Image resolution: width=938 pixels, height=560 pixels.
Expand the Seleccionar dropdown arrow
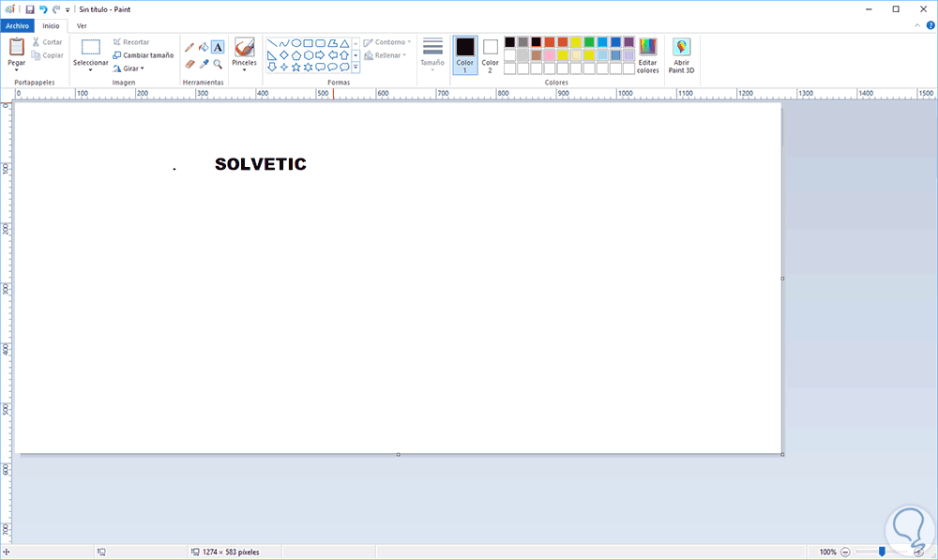coord(90,70)
